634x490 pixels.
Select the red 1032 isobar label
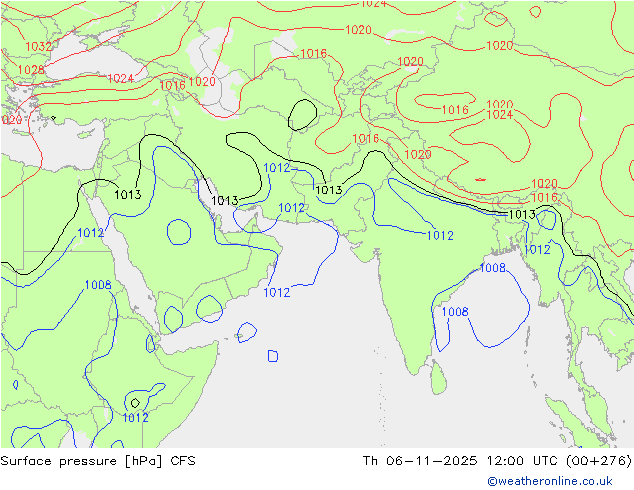coord(38,46)
